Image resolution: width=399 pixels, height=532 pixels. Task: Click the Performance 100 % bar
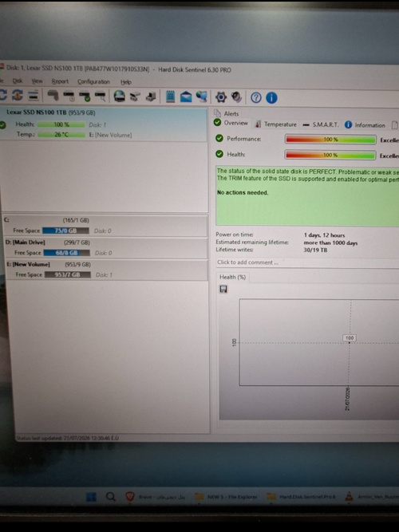pyautogui.click(x=330, y=140)
